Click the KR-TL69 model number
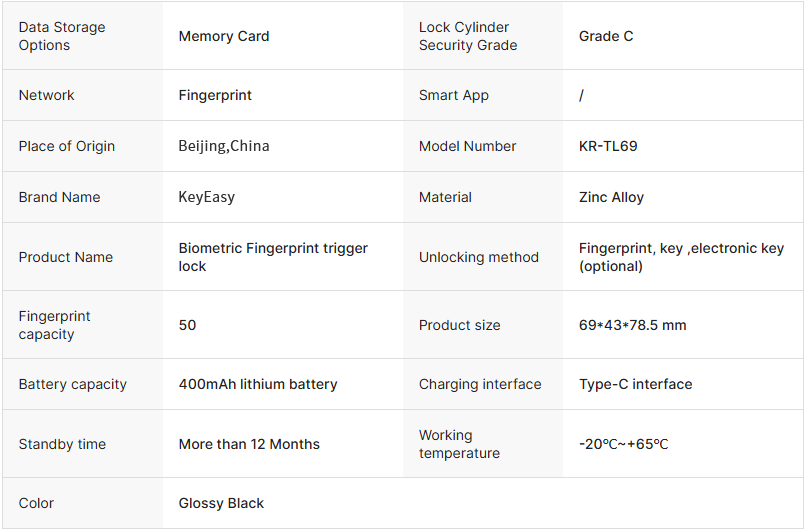The image size is (808, 532). pos(608,146)
